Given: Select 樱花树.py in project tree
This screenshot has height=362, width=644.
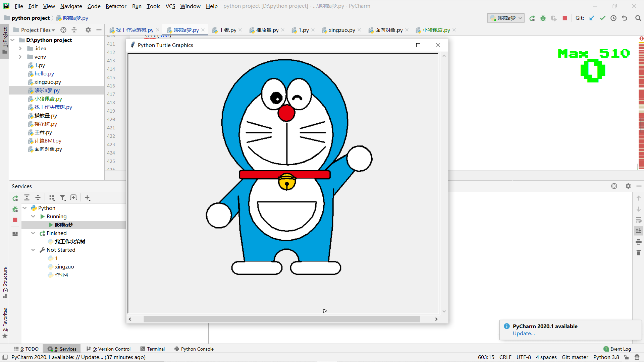Looking at the screenshot, I should click(x=46, y=124).
